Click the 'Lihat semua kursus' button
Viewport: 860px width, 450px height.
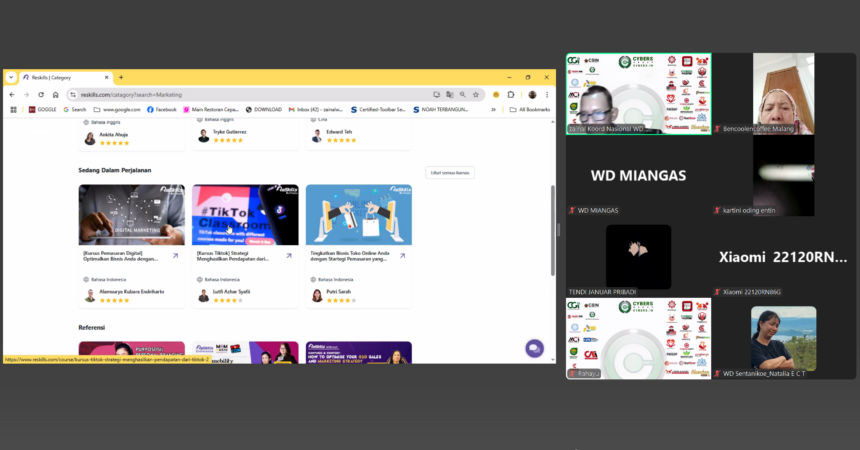click(450, 173)
